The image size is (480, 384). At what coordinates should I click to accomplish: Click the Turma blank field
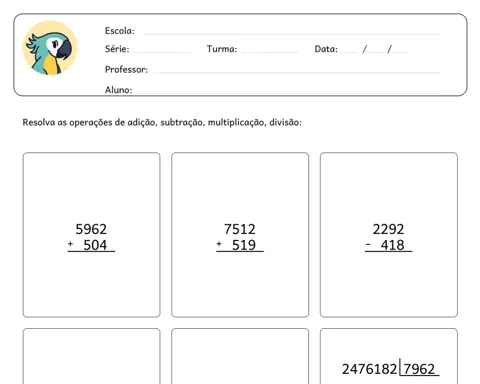click(270, 52)
